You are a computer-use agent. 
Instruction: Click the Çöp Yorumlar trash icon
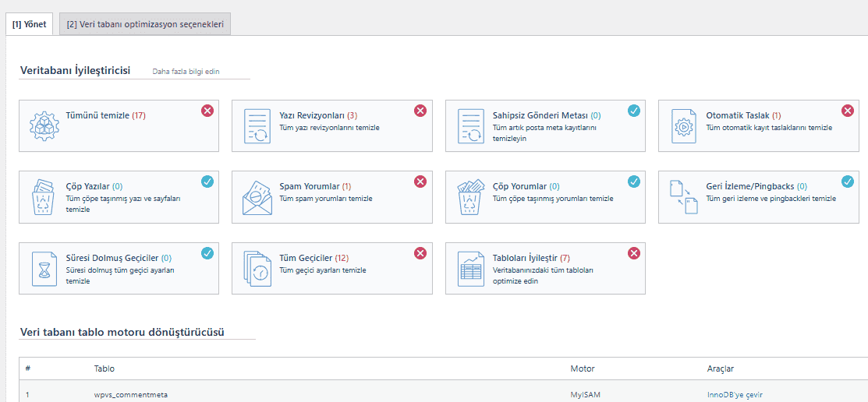470,197
